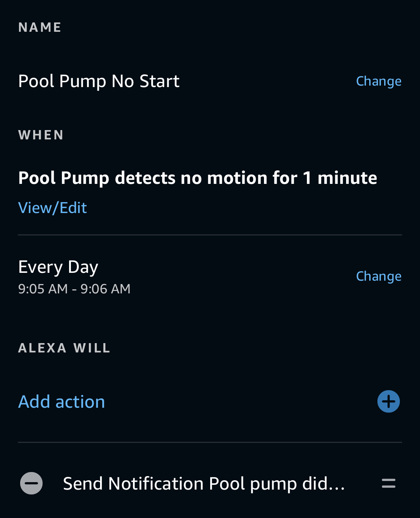This screenshot has height=518, width=420.
Task: Click the NAME section header
Action: tap(40, 27)
